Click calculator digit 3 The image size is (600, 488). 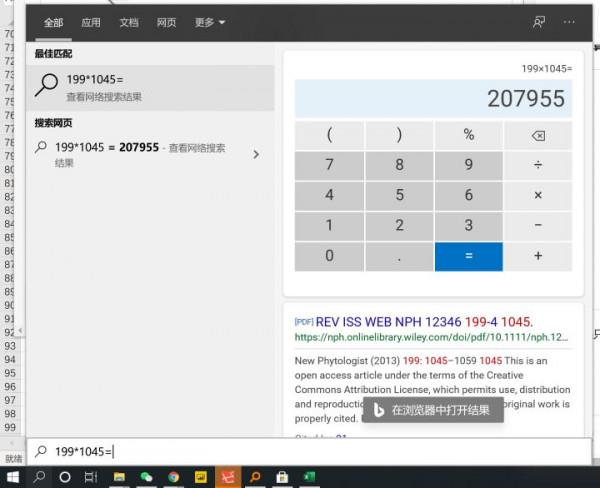469,225
